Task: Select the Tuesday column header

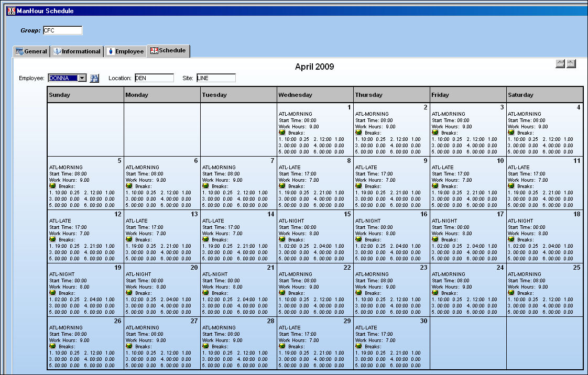Action: point(238,95)
